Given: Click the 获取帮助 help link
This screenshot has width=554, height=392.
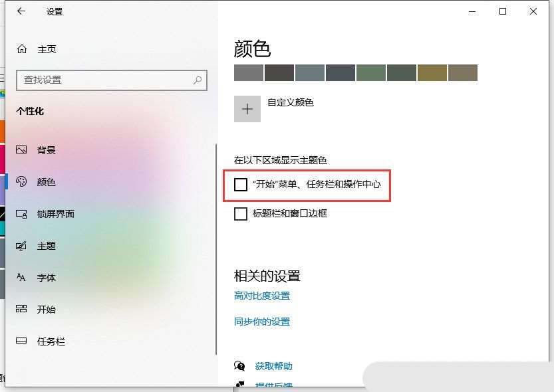Looking at the screenshot, I should coord(274,366).
